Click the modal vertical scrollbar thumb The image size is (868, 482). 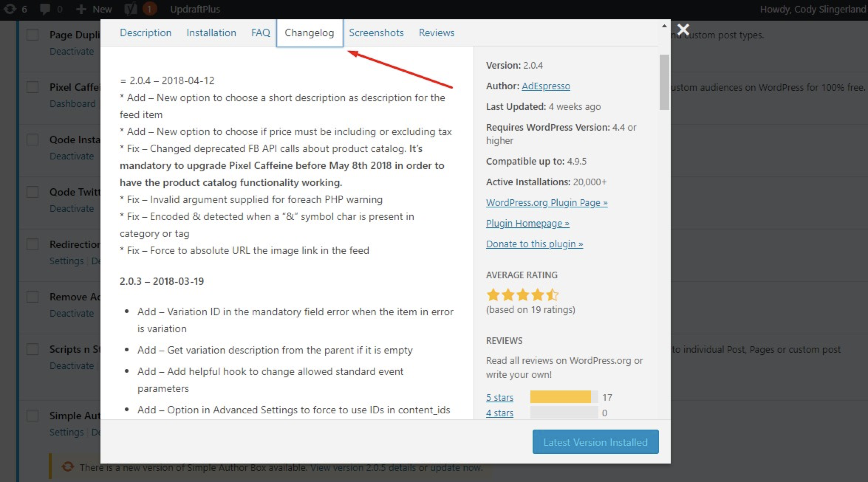(664, 82)
